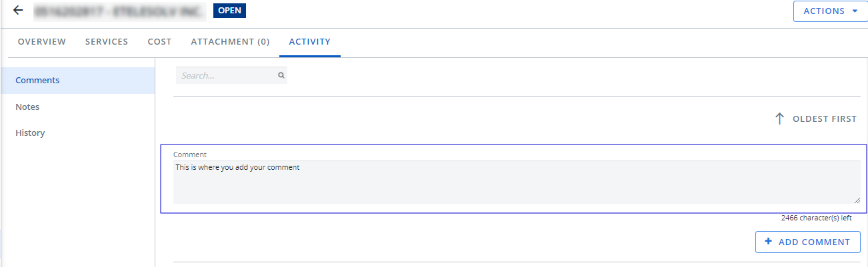Click the blurred record title in header
Screen dimensions: 868x267
pyautogui.click(x=119, y=11)
